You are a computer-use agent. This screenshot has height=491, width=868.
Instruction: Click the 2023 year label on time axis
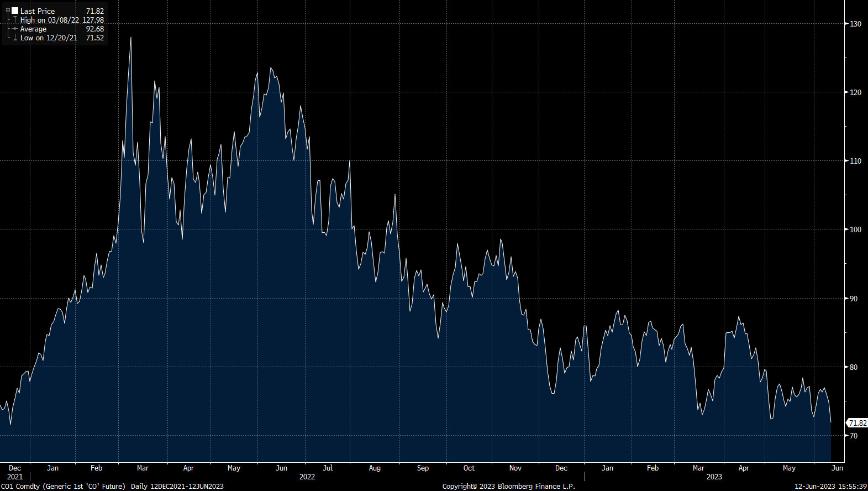(714, 477)
